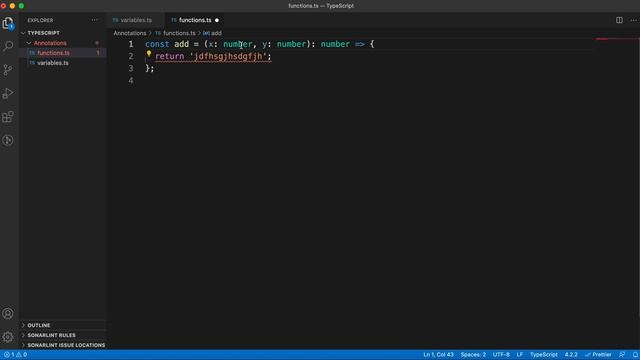
Task: Open variables.ts in the explorer tree
Action: 53,63
